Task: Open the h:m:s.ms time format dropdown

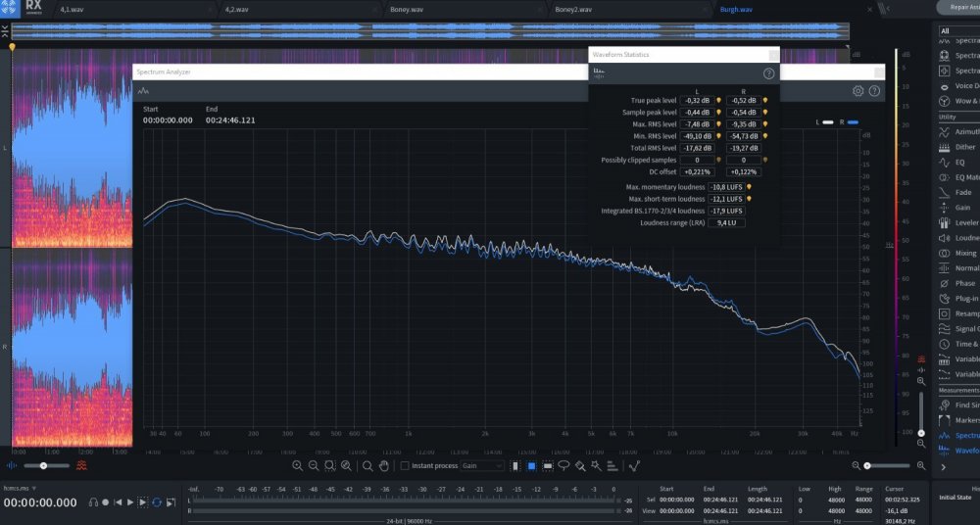Action: coord(20,488)
